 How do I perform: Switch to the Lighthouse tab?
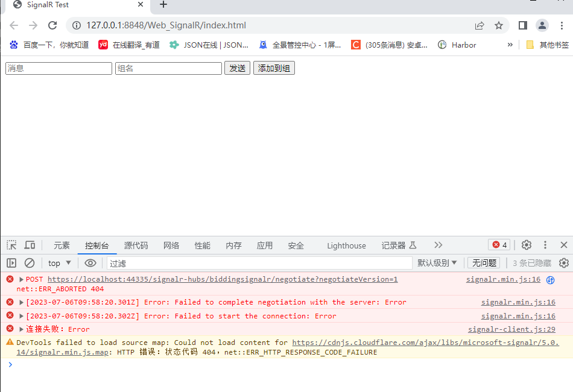click(346, 245)
